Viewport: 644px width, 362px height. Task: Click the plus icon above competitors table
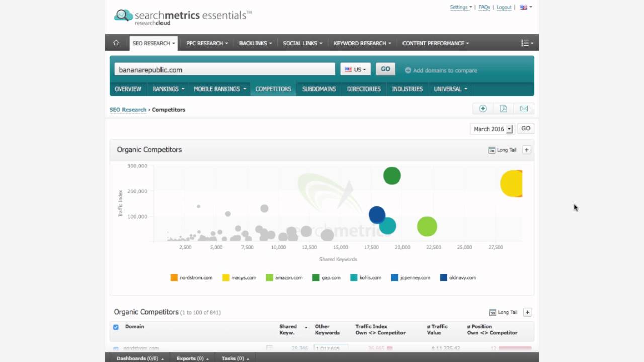[528, 312]
